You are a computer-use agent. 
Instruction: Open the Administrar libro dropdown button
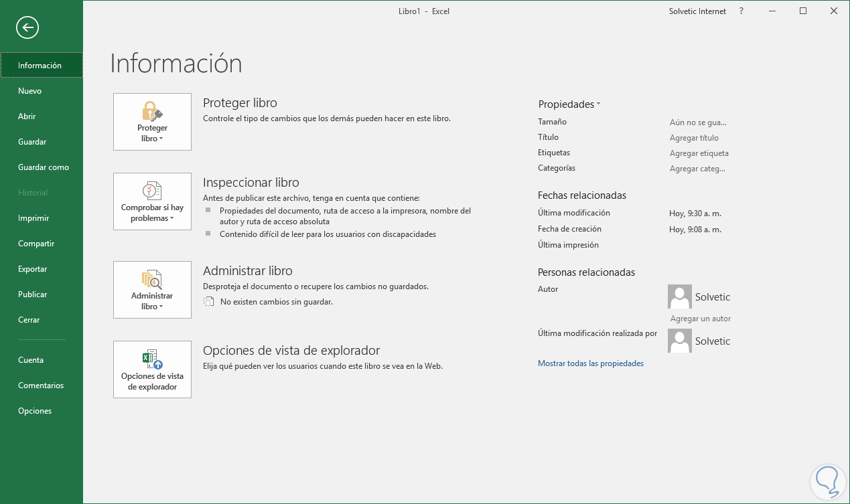coord(153,290)
